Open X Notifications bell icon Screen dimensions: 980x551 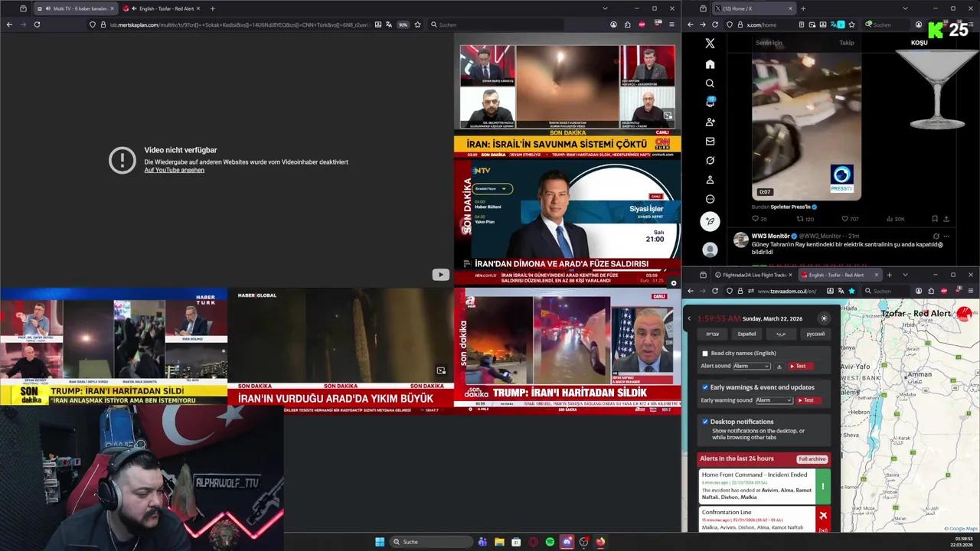(x=710, y=103)
